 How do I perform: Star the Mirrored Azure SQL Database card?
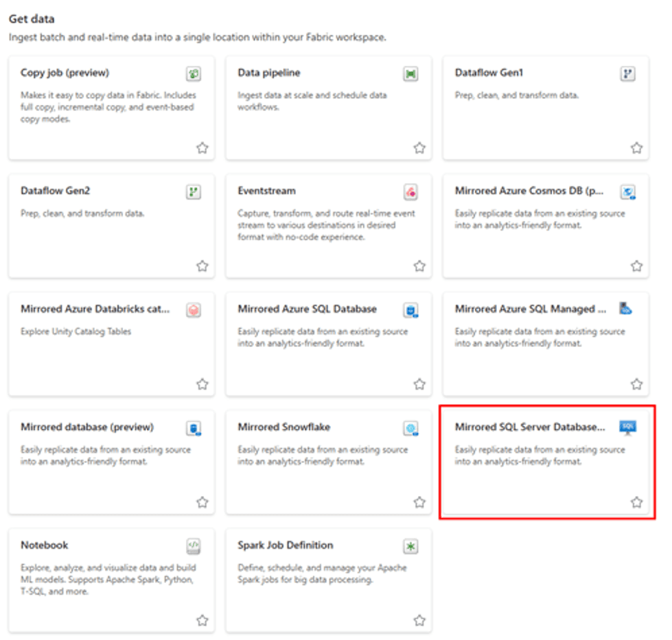click(419, 384)
